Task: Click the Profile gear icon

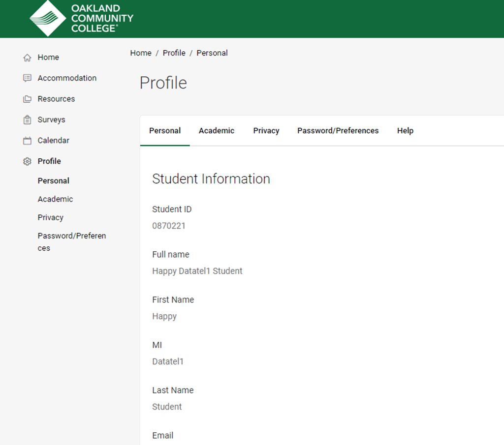Action: pos(28,161)
